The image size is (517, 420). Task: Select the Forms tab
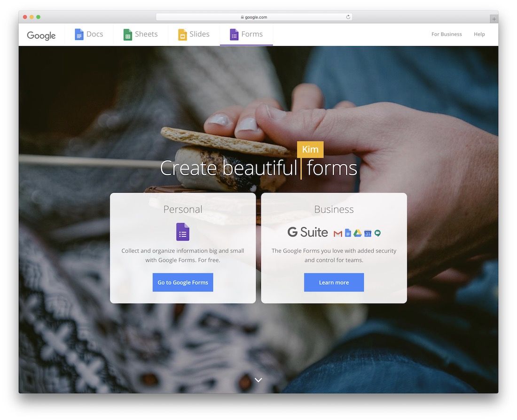pyautogui.click(x=246, y=34)
